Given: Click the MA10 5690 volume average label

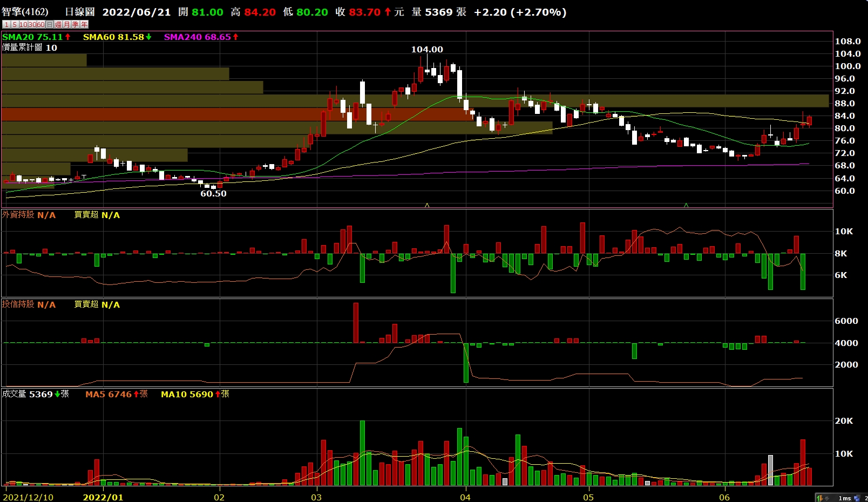Looking at the screenshot, I should (x=195, y=394).
